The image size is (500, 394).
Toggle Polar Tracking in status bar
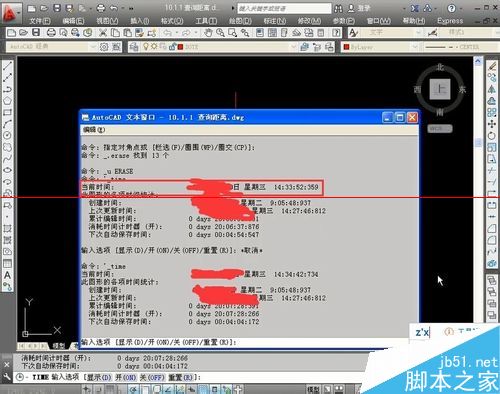click(x=133, y=389)
